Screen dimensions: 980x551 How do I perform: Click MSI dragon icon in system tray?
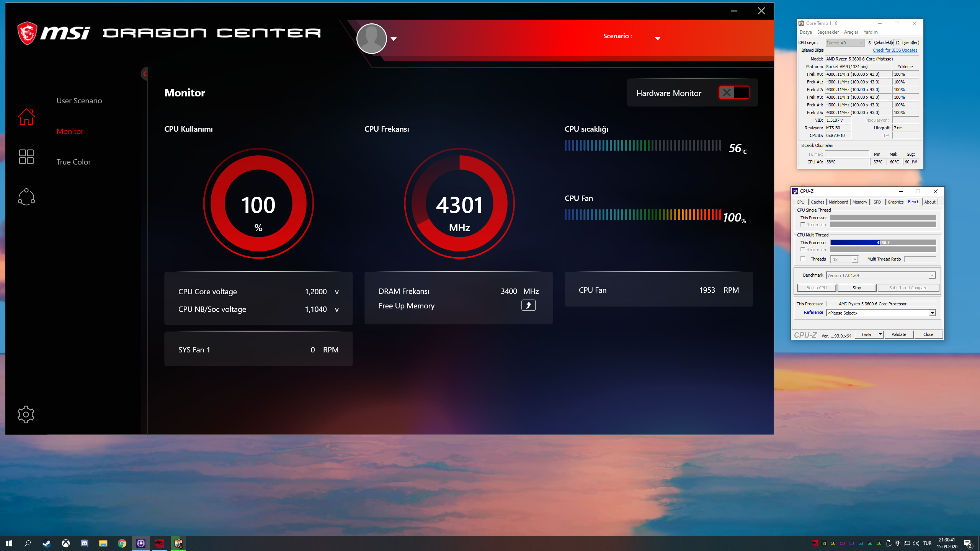click(815, 543)
